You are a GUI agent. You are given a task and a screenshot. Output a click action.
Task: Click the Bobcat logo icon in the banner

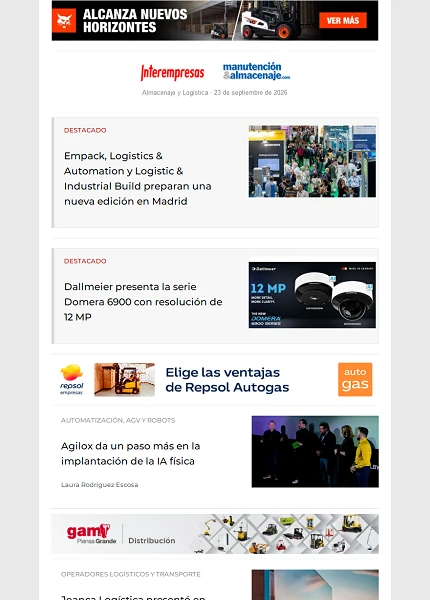[x=64, y=21]
